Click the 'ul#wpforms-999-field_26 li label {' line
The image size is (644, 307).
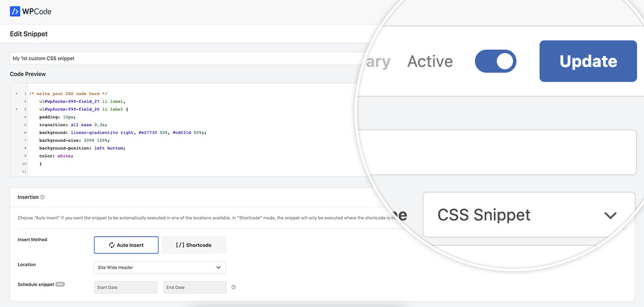click(84, 109)
